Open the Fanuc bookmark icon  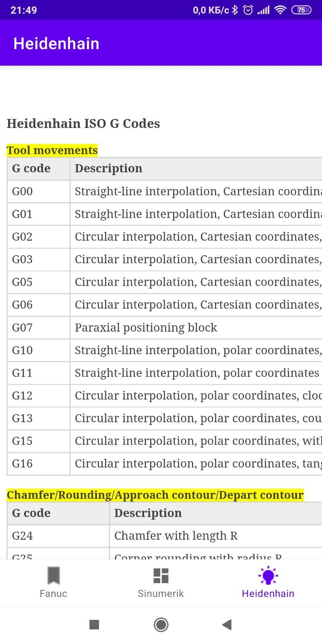[54, 575]
